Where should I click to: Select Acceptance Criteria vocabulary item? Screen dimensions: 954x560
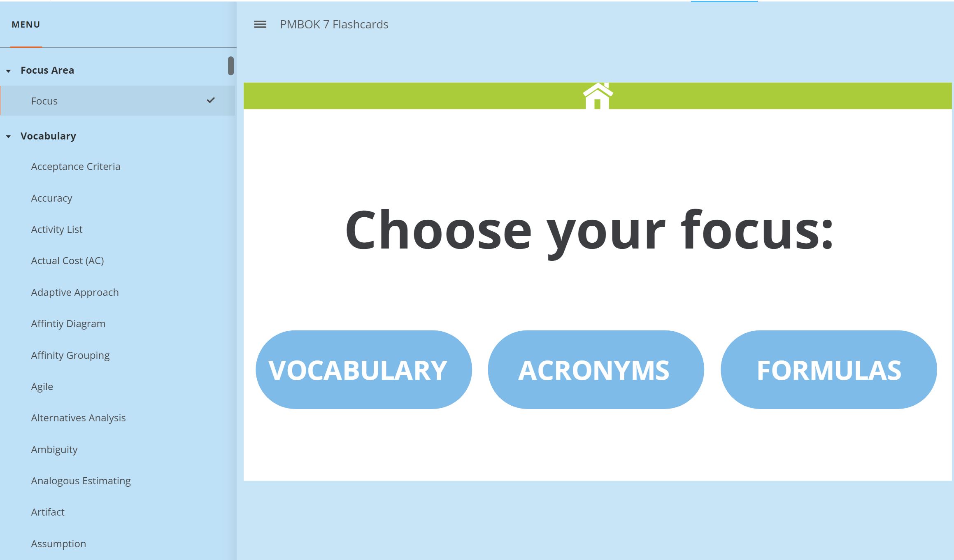pyautogui.click(x=75, y=166)
